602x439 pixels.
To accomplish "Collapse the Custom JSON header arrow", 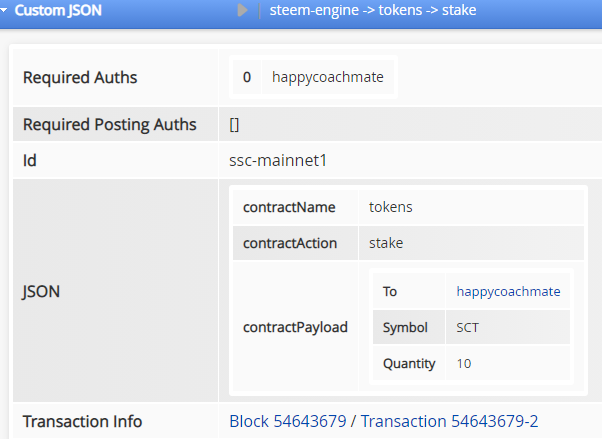I will (x=3, y=10).
